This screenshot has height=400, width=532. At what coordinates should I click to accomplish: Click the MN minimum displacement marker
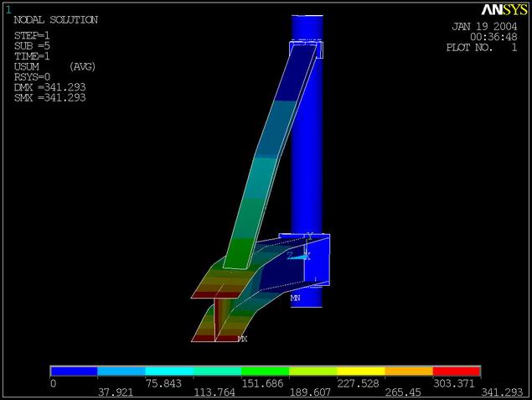(295, 299)
